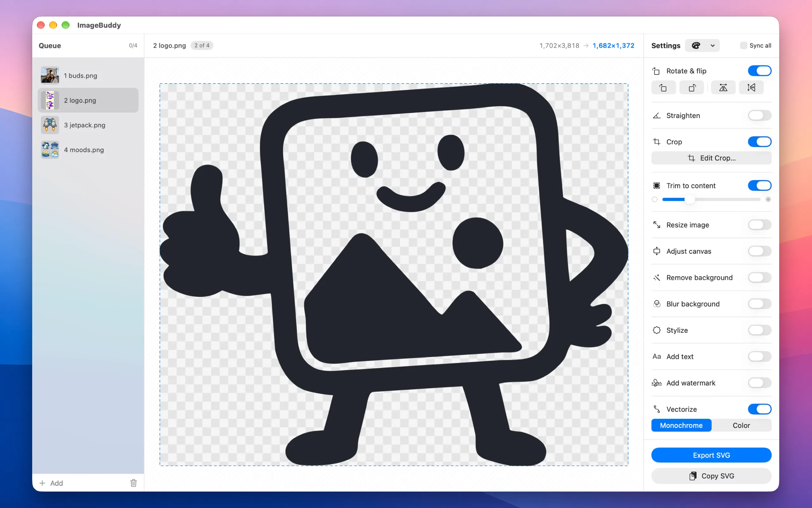
Task: Disable the Vectorize toggle
Action: [x=759, y=409]
